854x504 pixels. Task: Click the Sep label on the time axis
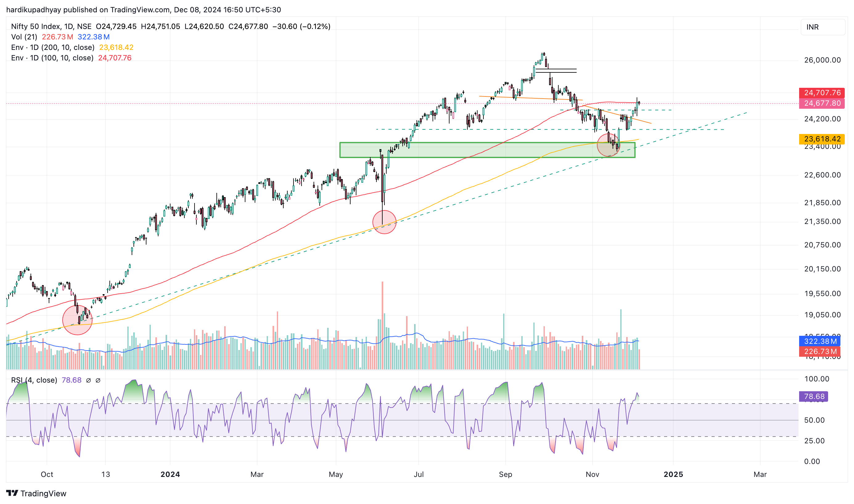(x=505, y=475)
